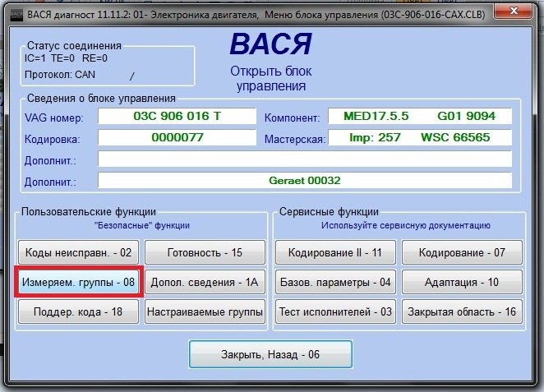Open Кодирование - 07 function
Screen dimensions: 544x392
pyautogui.click(x=462, y=252)
